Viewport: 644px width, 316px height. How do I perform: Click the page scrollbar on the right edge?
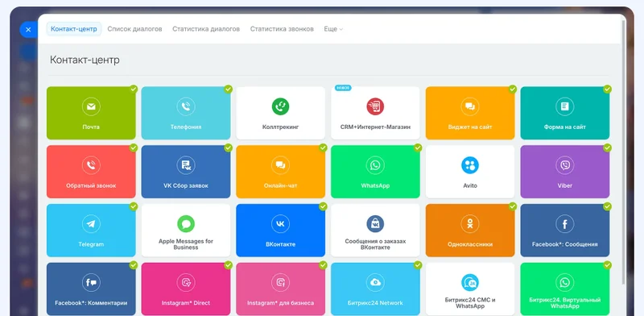(x=623, y=152)
